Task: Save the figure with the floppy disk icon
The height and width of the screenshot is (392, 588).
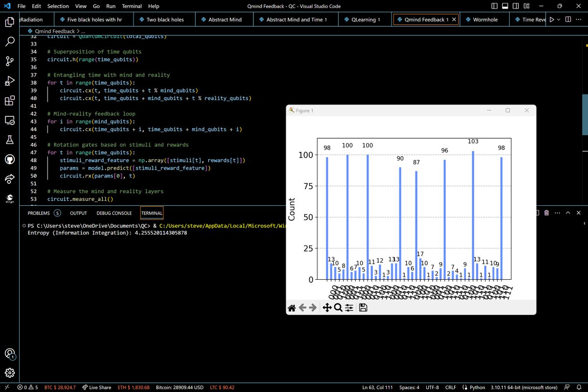Action: [363, 308]
